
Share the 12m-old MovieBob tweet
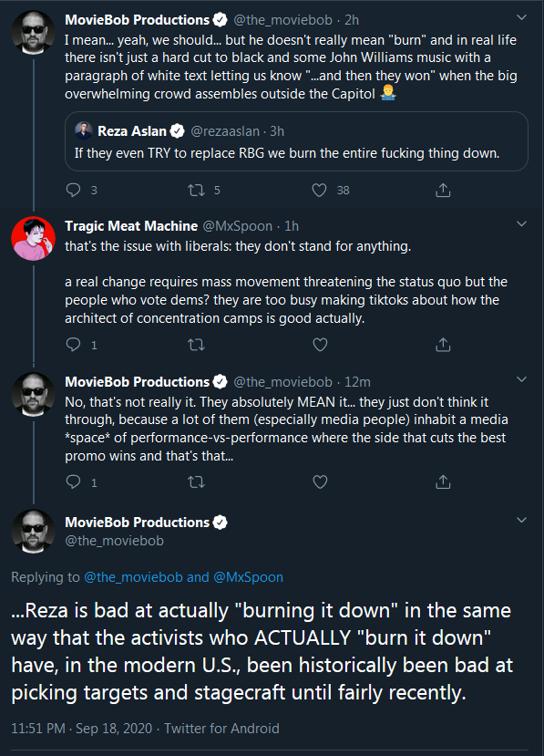coord(443,482)
